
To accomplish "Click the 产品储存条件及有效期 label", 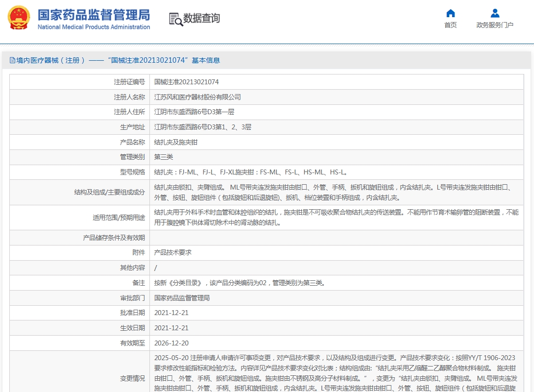I will coord(114,238).
